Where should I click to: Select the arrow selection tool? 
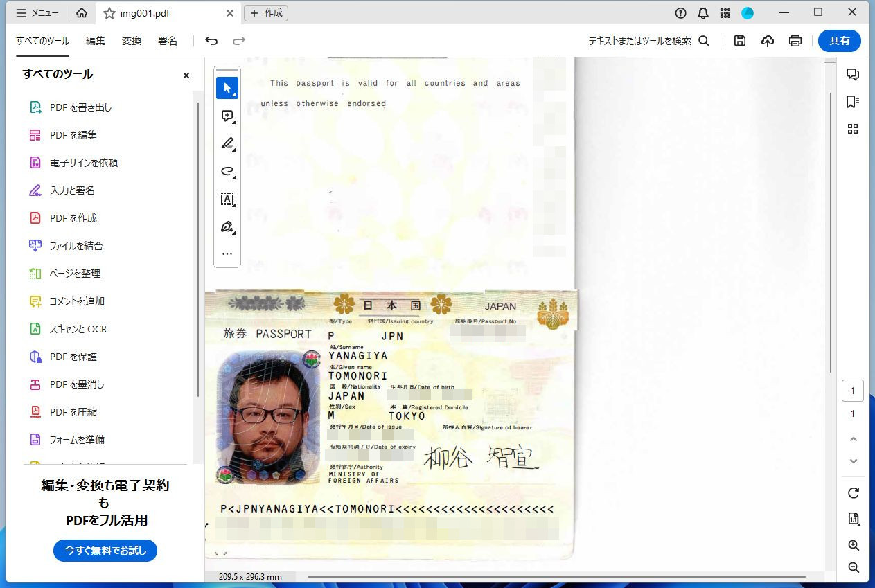coord(227,88)
